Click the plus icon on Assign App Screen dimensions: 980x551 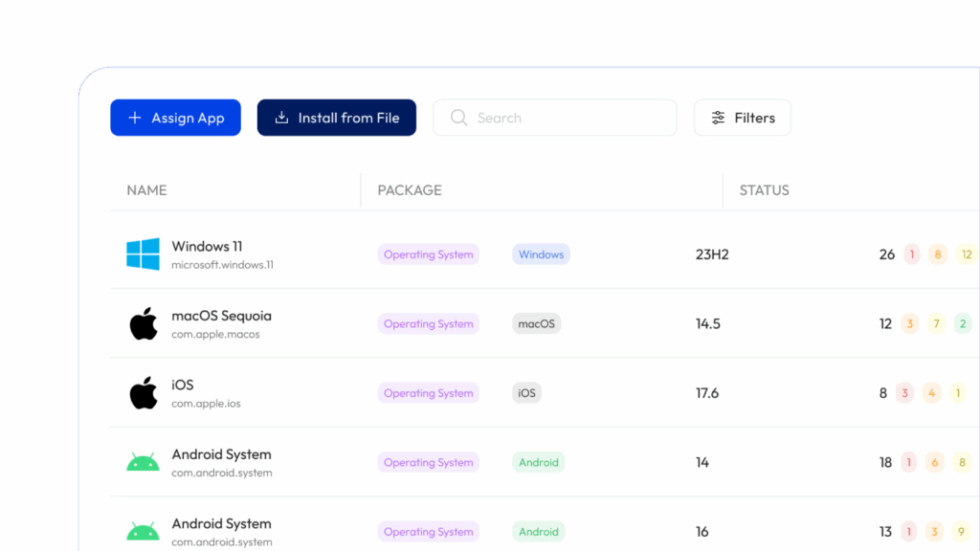(134, 118)
